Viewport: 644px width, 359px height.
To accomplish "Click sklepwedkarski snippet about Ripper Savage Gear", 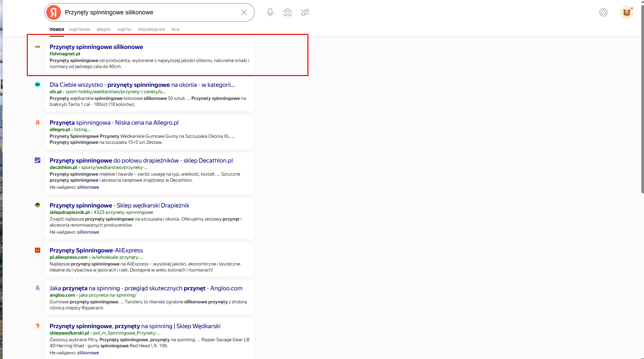I will [150, 343].
